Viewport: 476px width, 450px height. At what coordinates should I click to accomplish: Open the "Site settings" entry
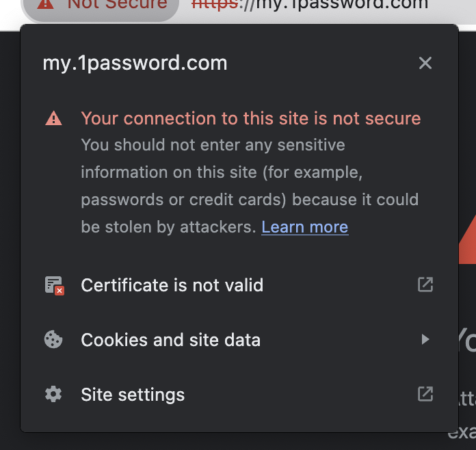(133, 395)
